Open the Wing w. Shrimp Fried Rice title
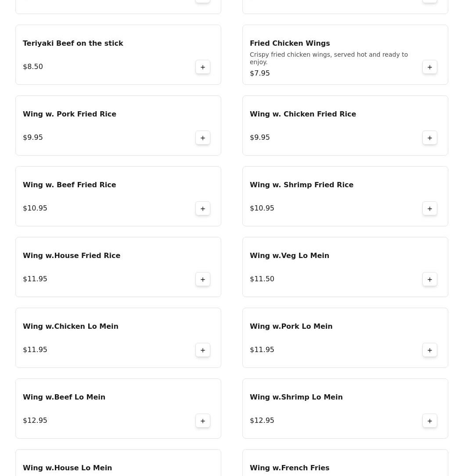 click(302, 185)
